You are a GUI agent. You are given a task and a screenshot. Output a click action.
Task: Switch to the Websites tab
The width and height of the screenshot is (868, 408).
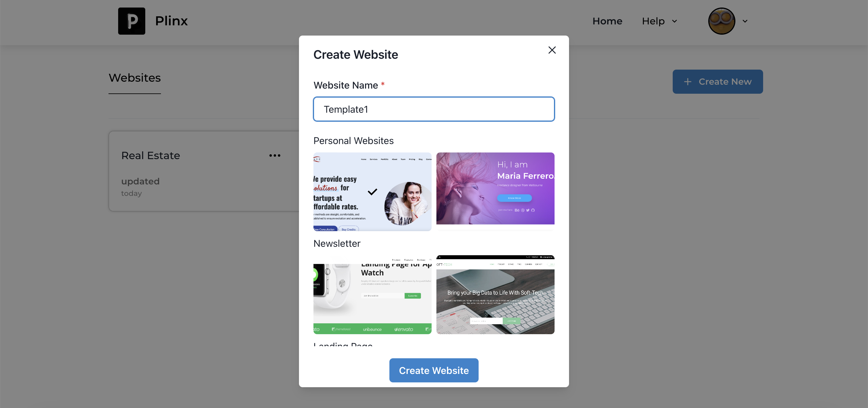tap(134, 78)
